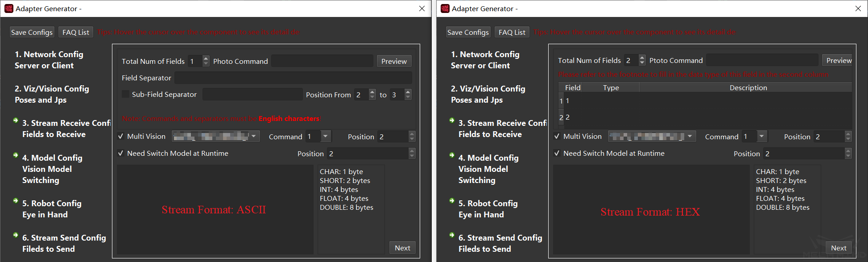Open Robot Config step in left window

(x=52, y=209)
